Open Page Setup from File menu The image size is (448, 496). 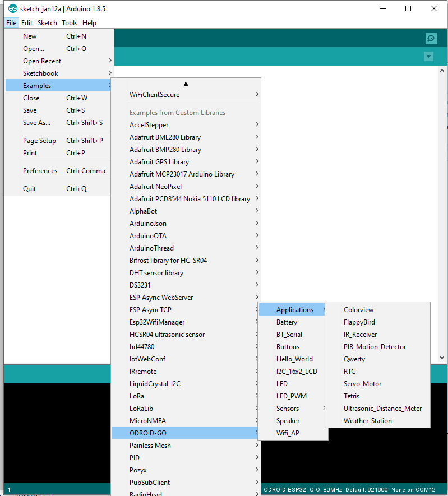[58, 141]
